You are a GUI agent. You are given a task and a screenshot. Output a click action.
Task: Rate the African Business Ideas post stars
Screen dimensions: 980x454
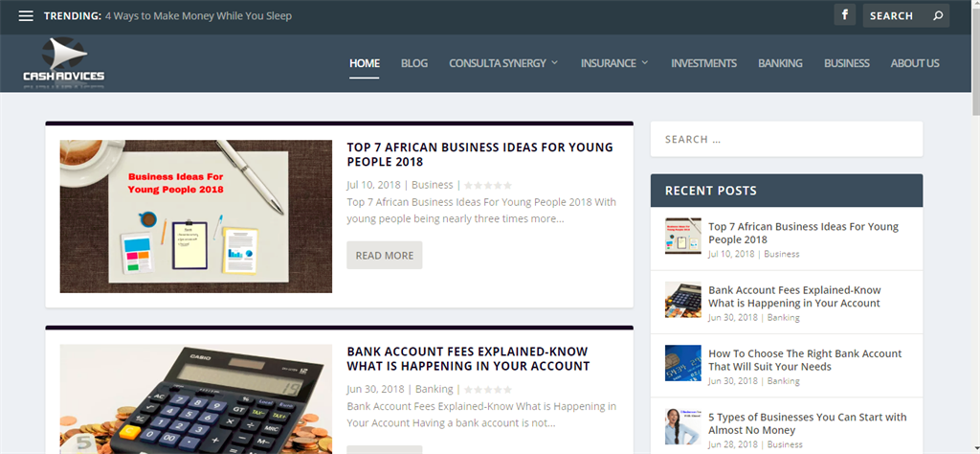point(488,185)
